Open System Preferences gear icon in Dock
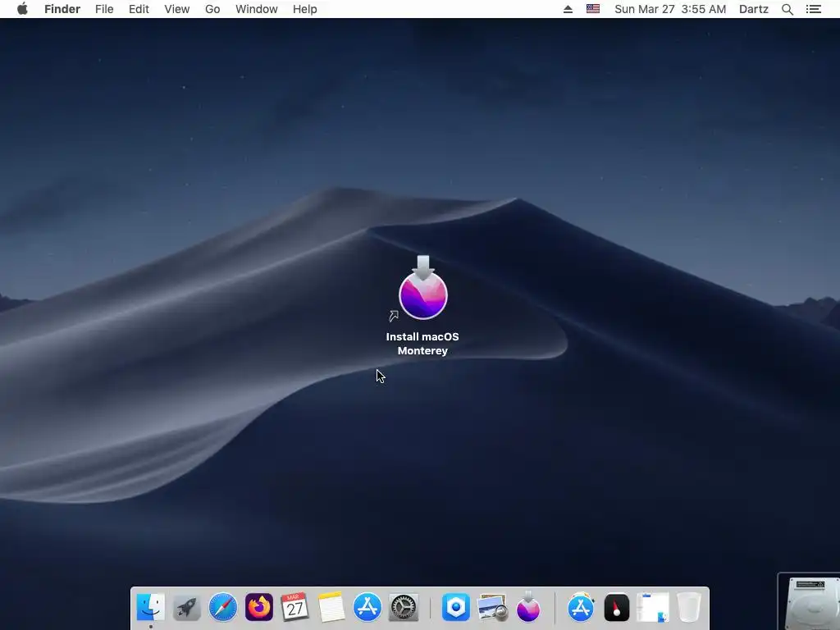The image size is (840, 630). tap(404, 608)
